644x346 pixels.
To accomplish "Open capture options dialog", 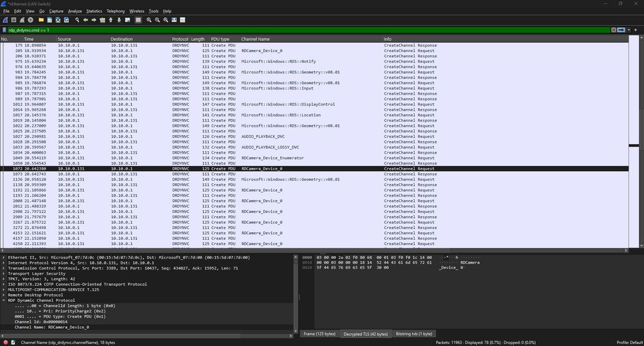I will [30, 20].
